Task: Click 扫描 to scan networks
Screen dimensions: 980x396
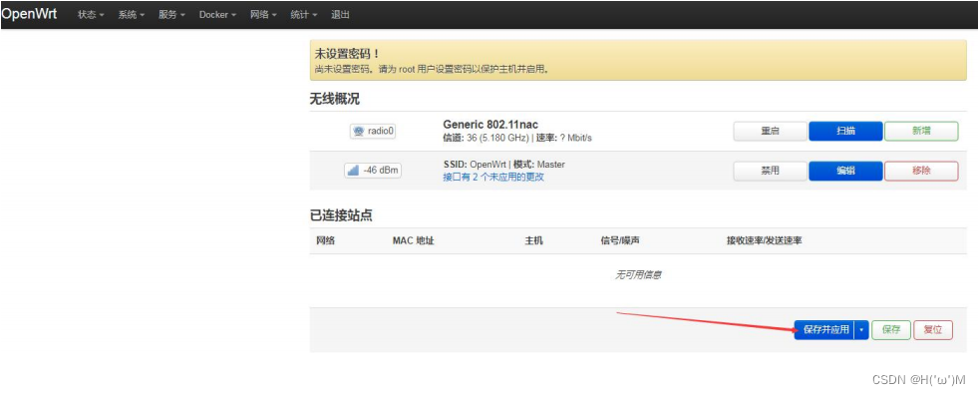Action: pyautogui.click(x=845, y=132)
